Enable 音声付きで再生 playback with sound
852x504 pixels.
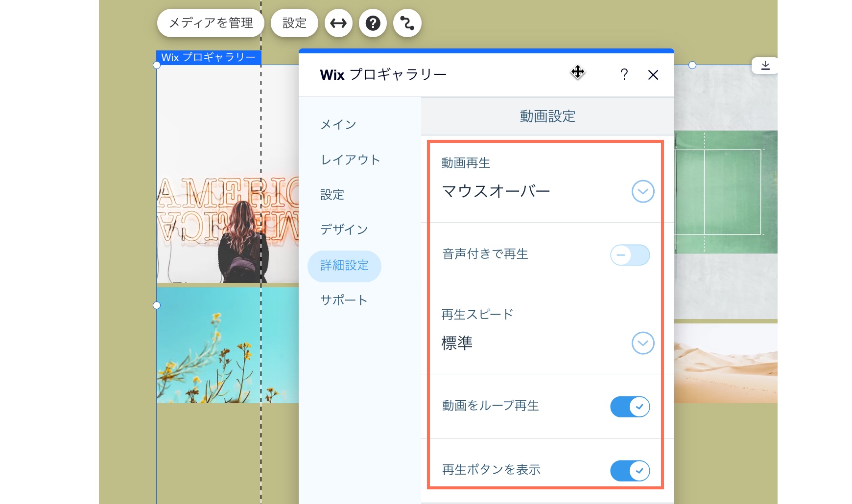630,255
